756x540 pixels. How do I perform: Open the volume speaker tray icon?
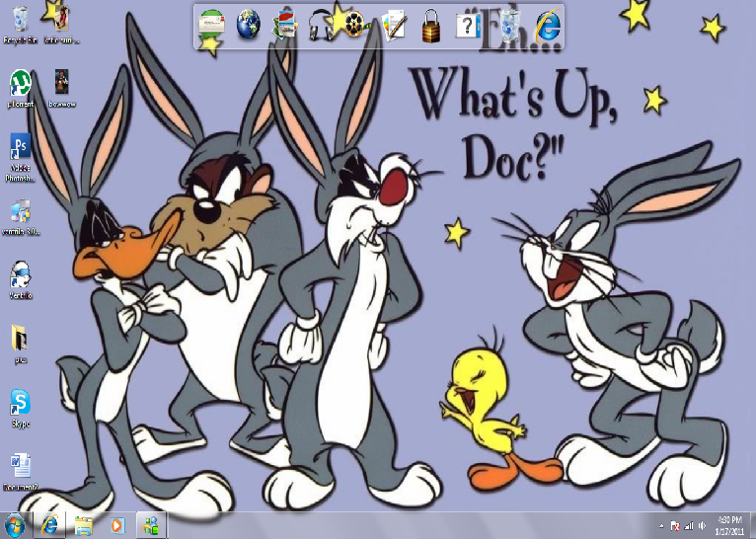click(702, 526)
